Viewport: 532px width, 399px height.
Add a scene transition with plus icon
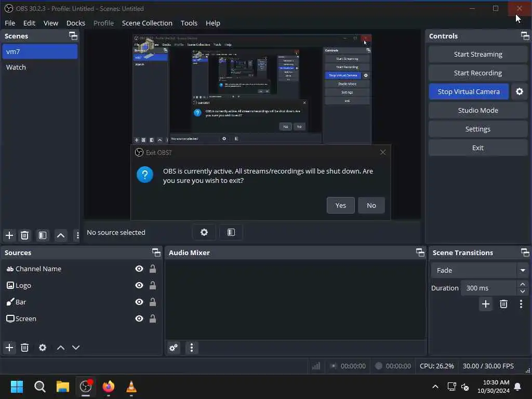(486, 304)
